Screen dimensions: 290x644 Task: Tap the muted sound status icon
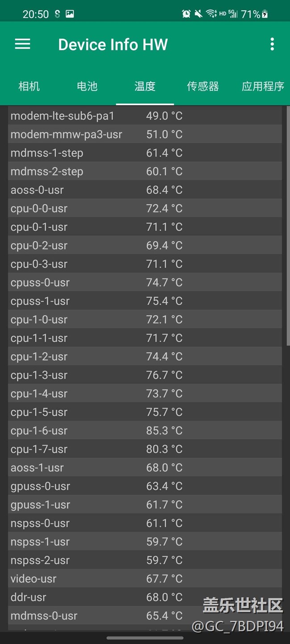[199, 14]
